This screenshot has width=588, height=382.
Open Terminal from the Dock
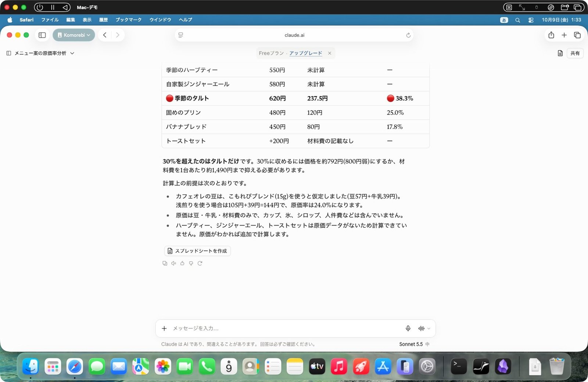(x=459, y=366)
